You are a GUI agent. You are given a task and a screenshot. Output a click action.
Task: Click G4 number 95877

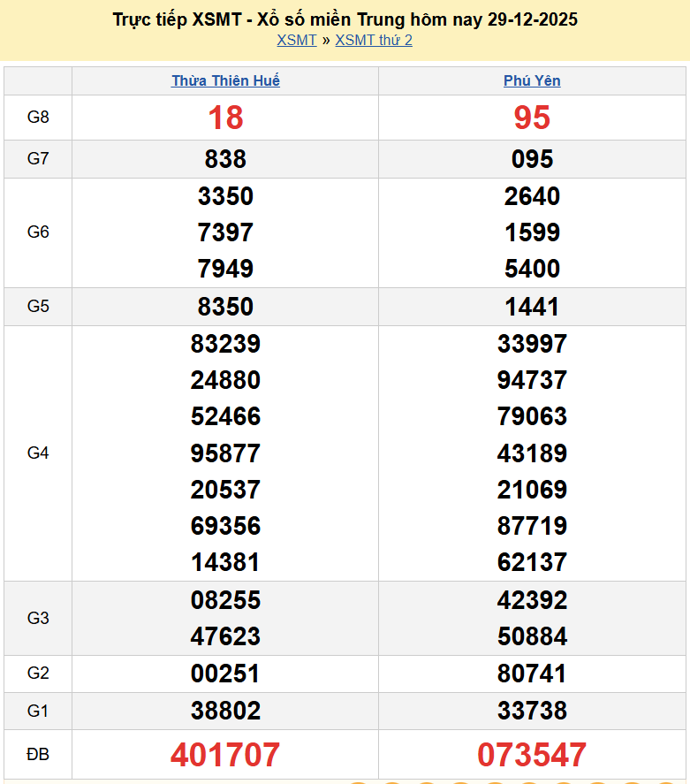pyautogui.click(x=225, y=453)
